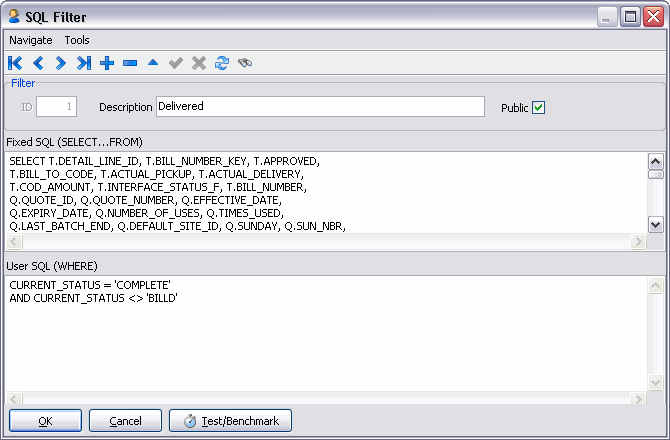Click the User SQL (WHERE) label

(52, 266)
